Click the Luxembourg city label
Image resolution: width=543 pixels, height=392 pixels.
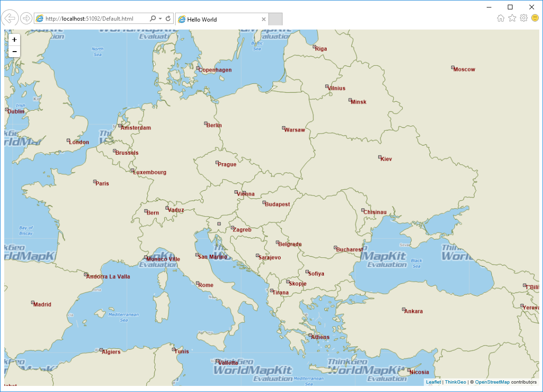150,172
